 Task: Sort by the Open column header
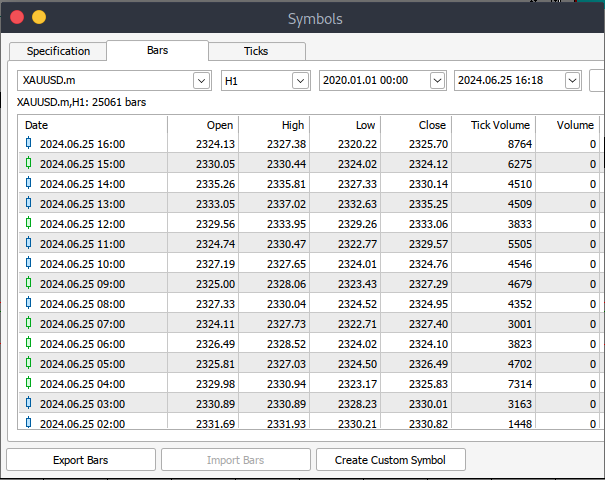pyautogui.click(x=203, y=125)
